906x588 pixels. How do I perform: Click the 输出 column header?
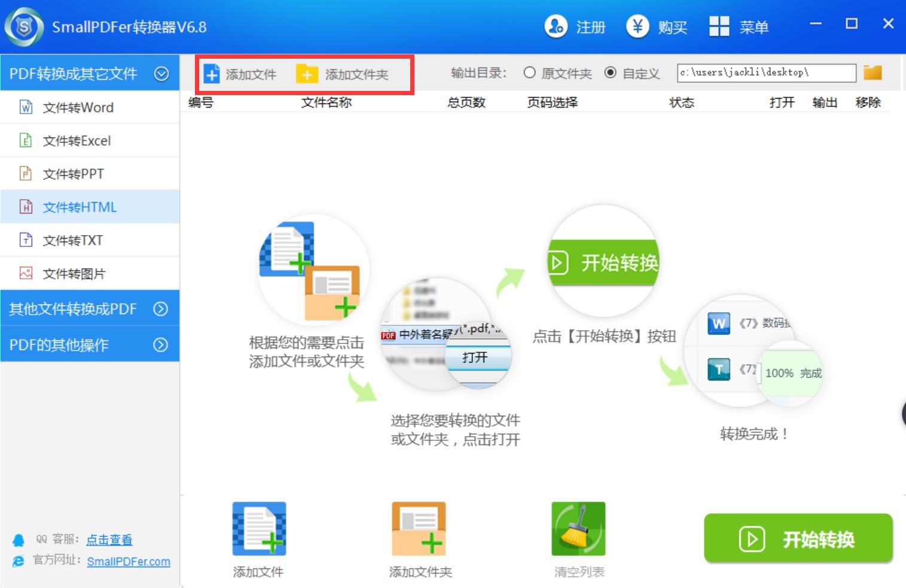[825, 102]
